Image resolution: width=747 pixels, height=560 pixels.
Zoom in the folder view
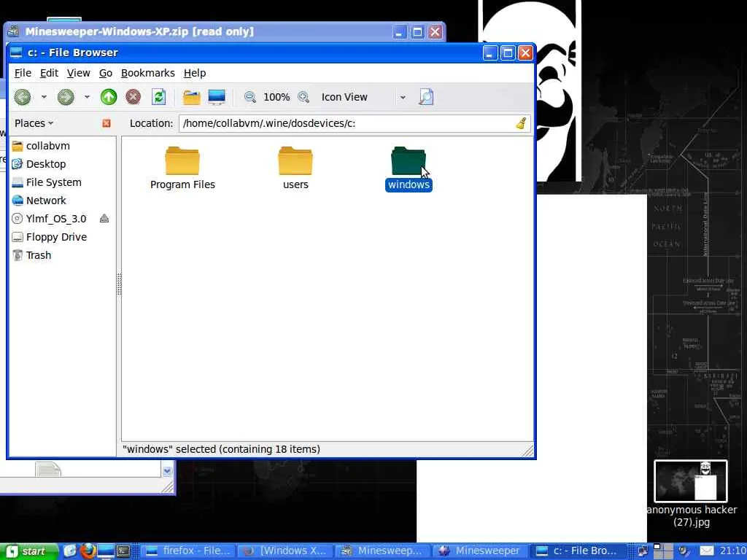pyautogui.click(x=303, y=97)
